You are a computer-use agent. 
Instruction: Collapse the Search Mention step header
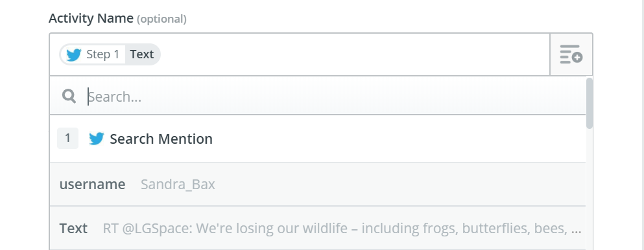(318, 139)
